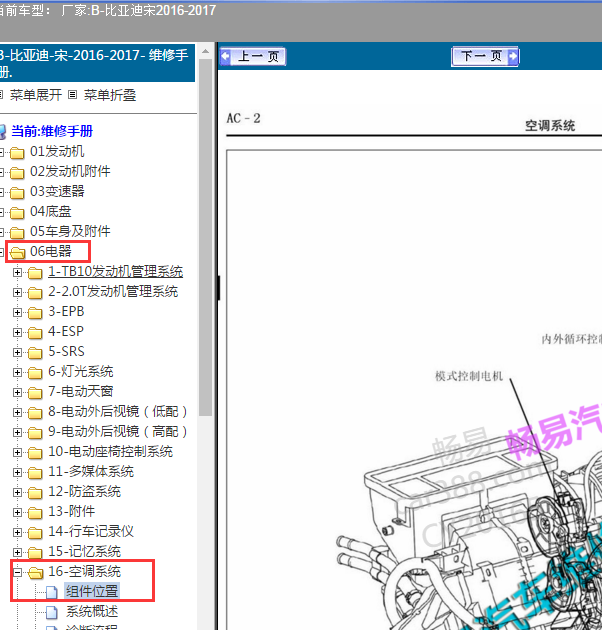Select 9-电动外后视镜（高配）entry
Screen dimensions: 602x630
point(118,432)
